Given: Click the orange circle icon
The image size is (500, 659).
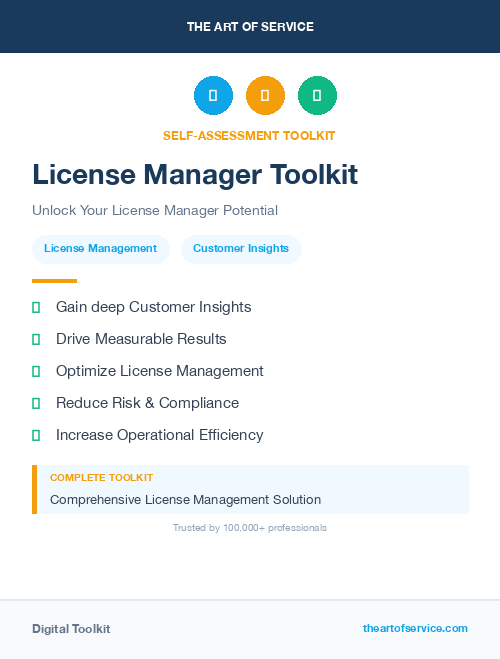Looking at the screenshot, I should (x=265, y=95).
